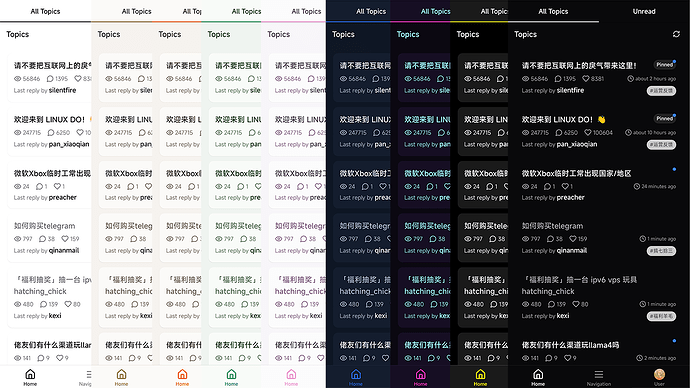Open topic 请不要把互联网上的戾气带来这里!
Image resolution: width=690 pixels, height=388 pixels.
click(x=579, y=66)
